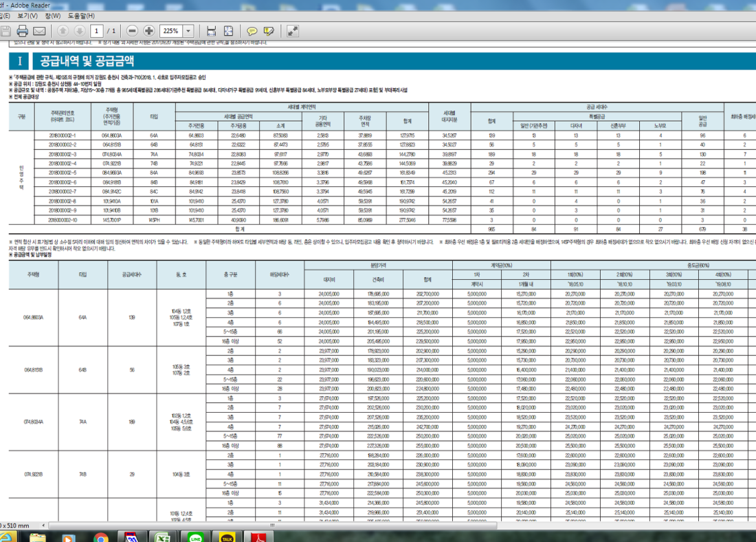This screenshot has width=756, height=542.
Task: Click the 다자녀 column header
Action: (576, 126)
